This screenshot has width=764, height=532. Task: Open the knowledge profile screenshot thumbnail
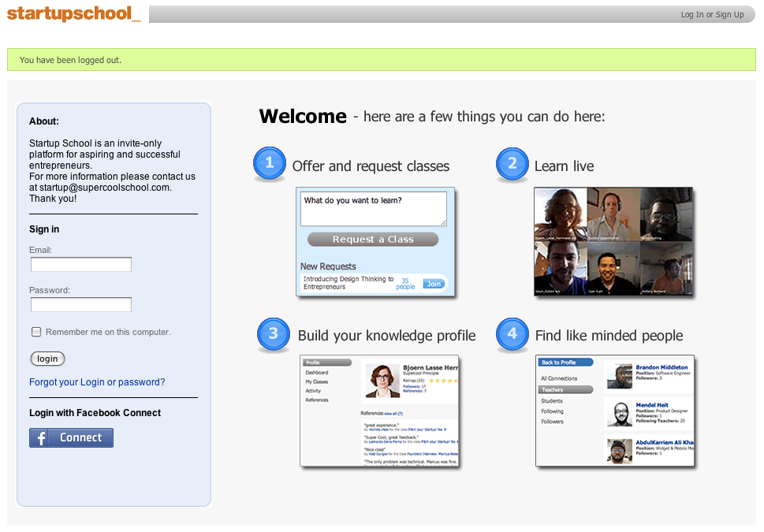[x=379, y=411]
